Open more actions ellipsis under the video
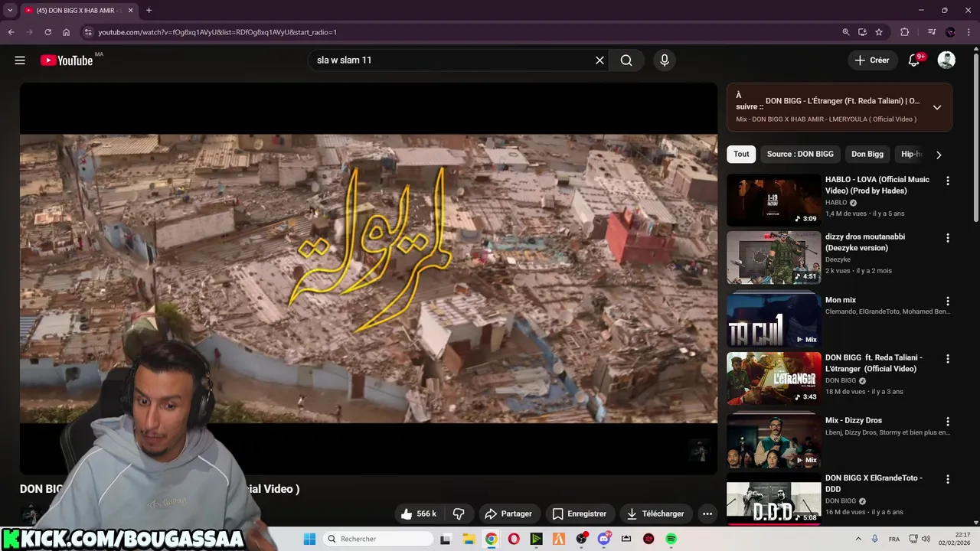This screenshot has width=980, height=551. click(707, 514)
